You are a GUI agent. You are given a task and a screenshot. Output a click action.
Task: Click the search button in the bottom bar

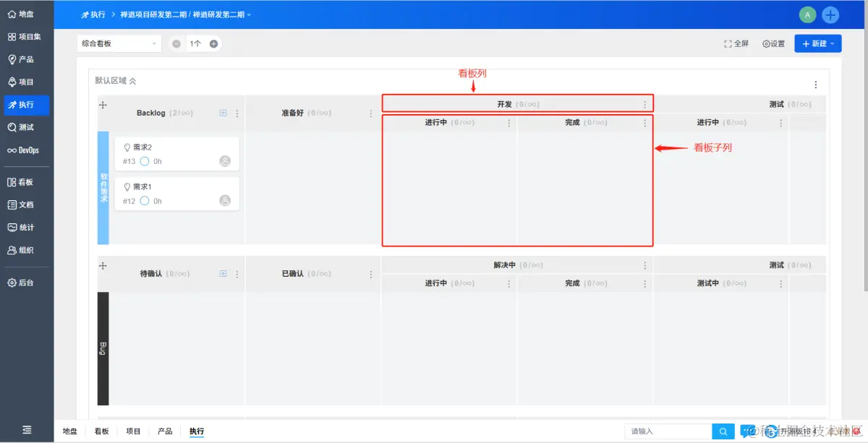point(723,431)
